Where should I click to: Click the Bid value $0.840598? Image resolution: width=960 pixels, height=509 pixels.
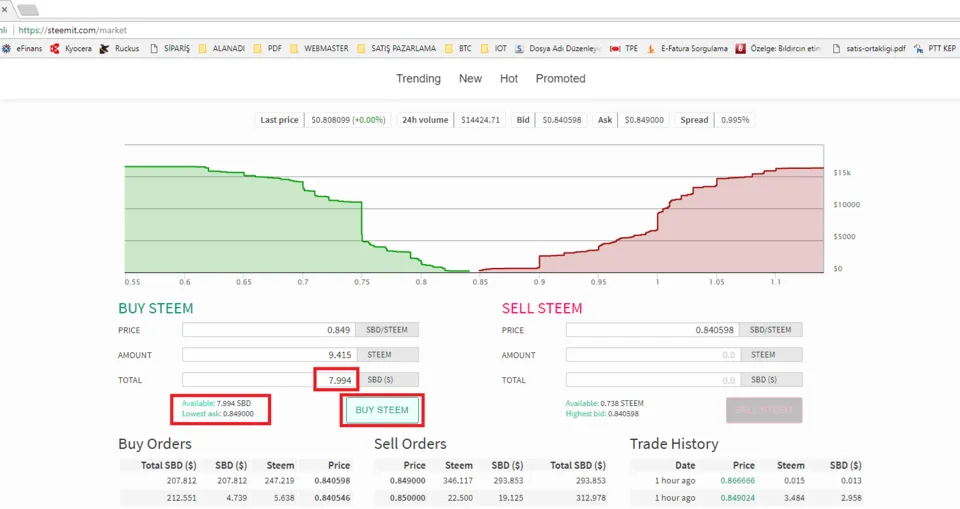tap(561, 120)
